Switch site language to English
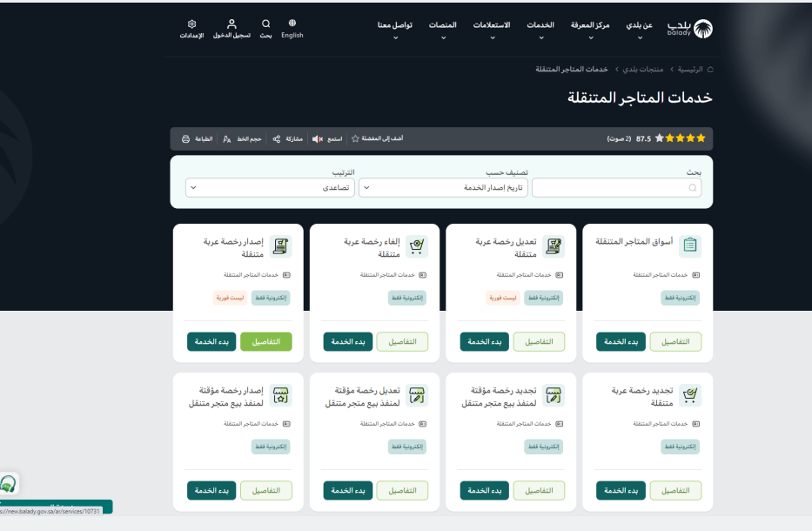This screenshot has width=812, height=531. 292,29
